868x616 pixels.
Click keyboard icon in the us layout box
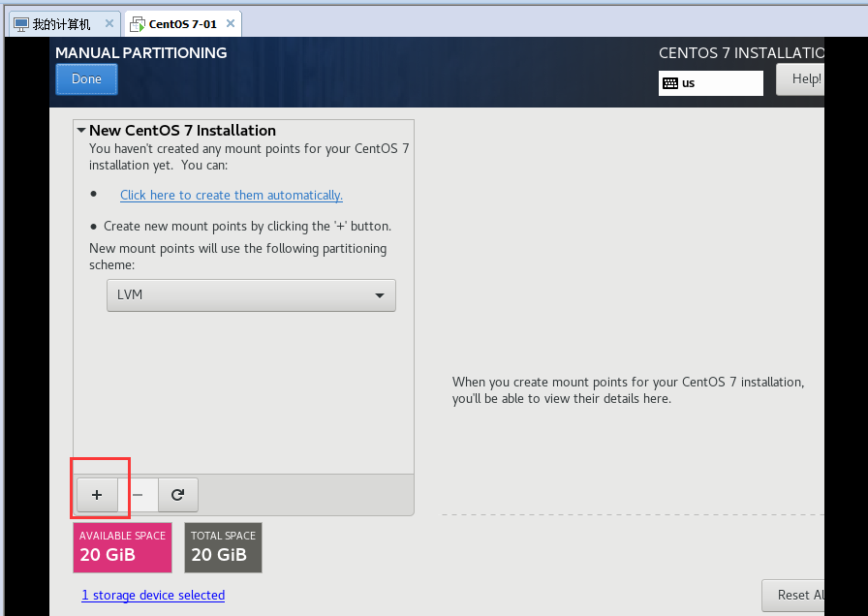tap(669, 83)
